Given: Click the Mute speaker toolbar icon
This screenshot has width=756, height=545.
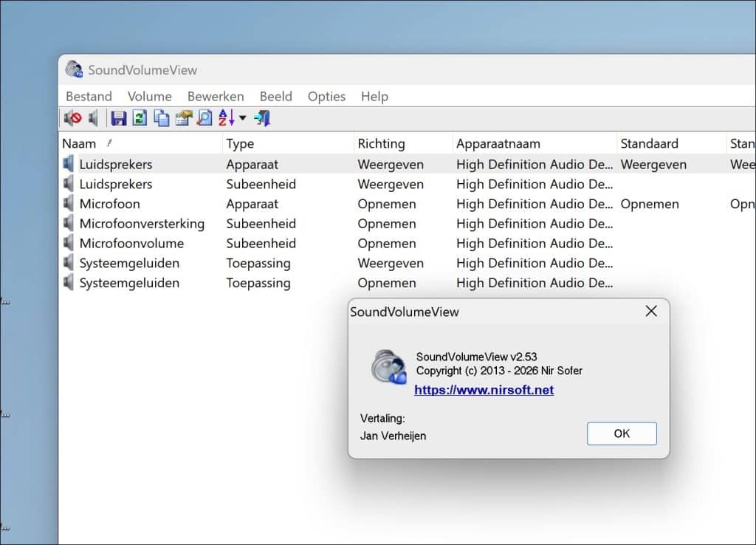Looking at the screenshot, I should pos(73,118).
